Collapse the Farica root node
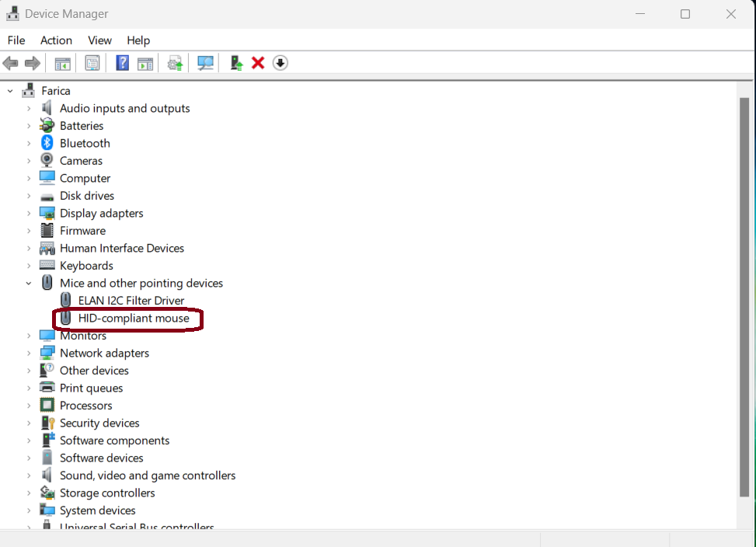This screenshot has width=756, height=547. tap(10, 91)
